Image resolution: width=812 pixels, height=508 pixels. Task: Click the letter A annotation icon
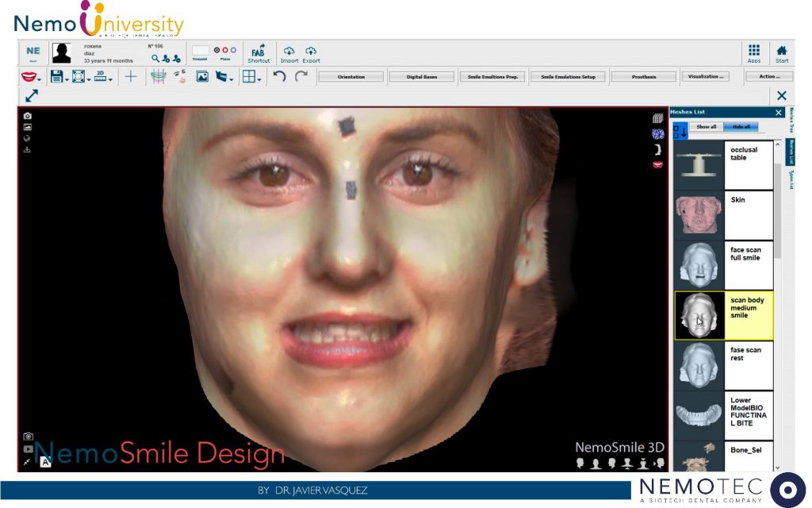(45, 462)
